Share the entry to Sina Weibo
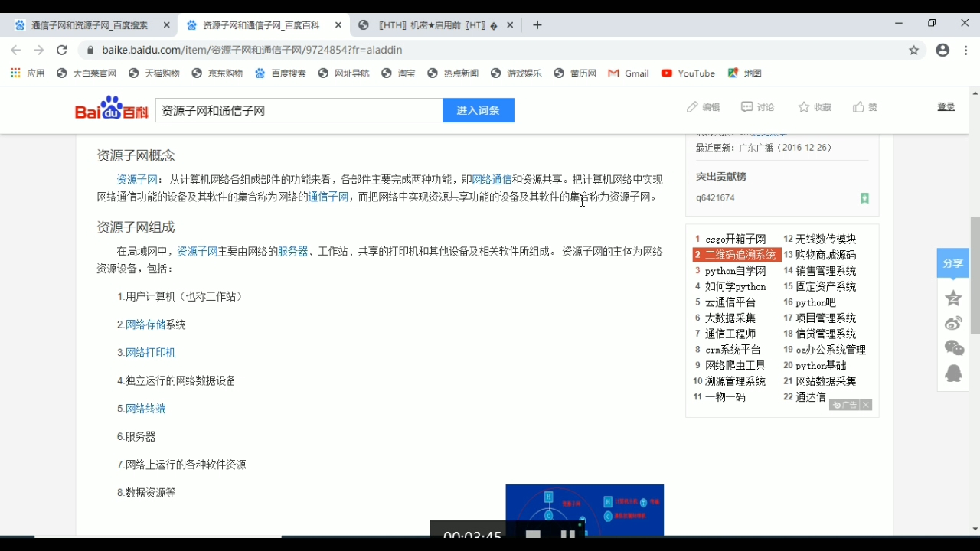The image size is (980, 551). coord(952,323)
